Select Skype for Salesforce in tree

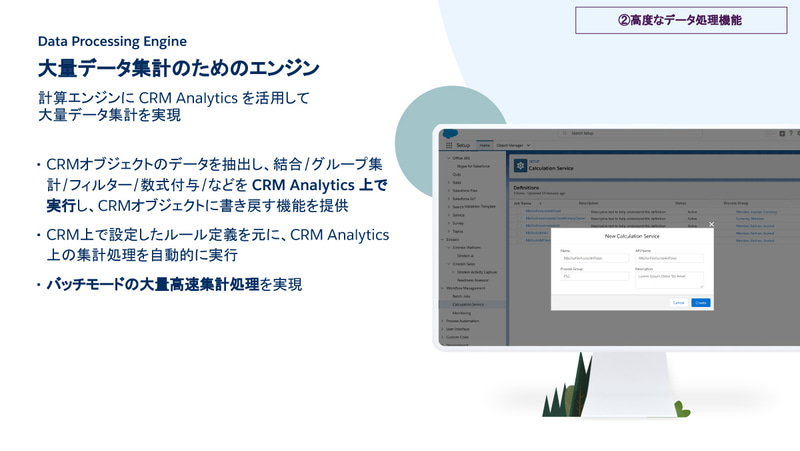point(473,166)
